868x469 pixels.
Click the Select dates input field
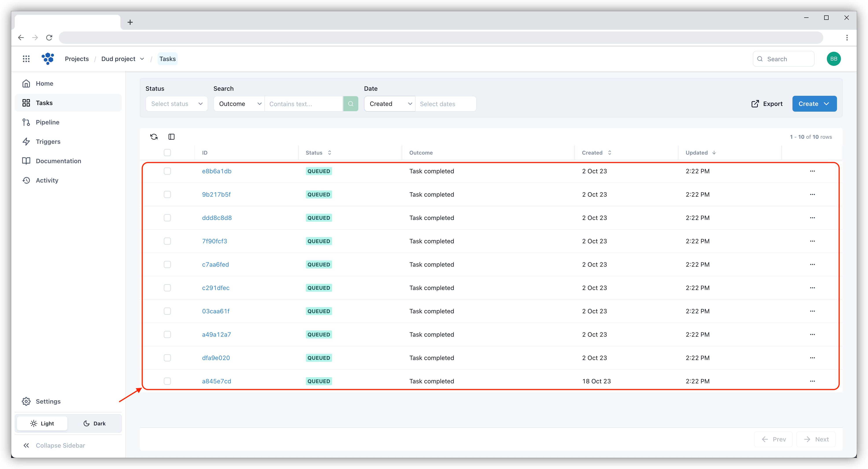coord(445,103)
